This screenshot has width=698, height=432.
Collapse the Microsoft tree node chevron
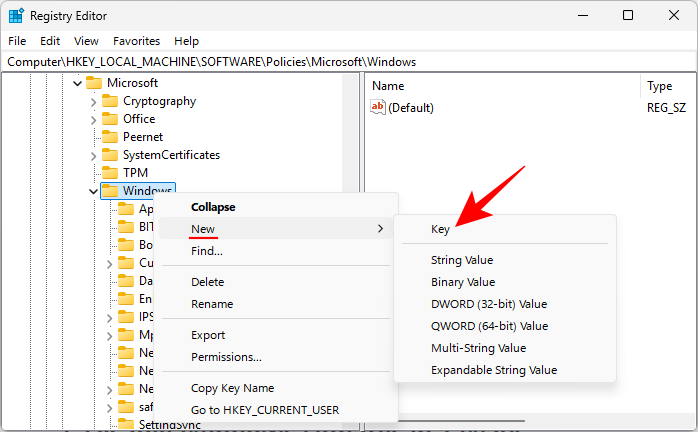77,83
